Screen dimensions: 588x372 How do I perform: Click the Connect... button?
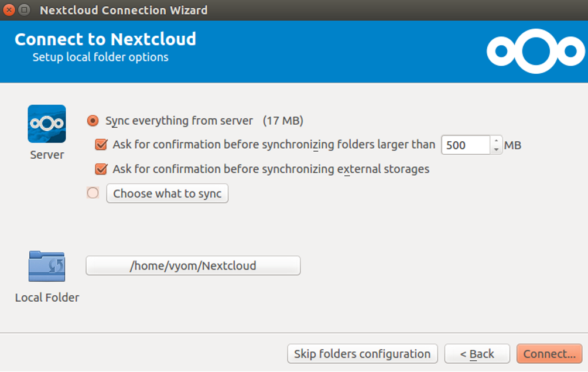[549, 354]
